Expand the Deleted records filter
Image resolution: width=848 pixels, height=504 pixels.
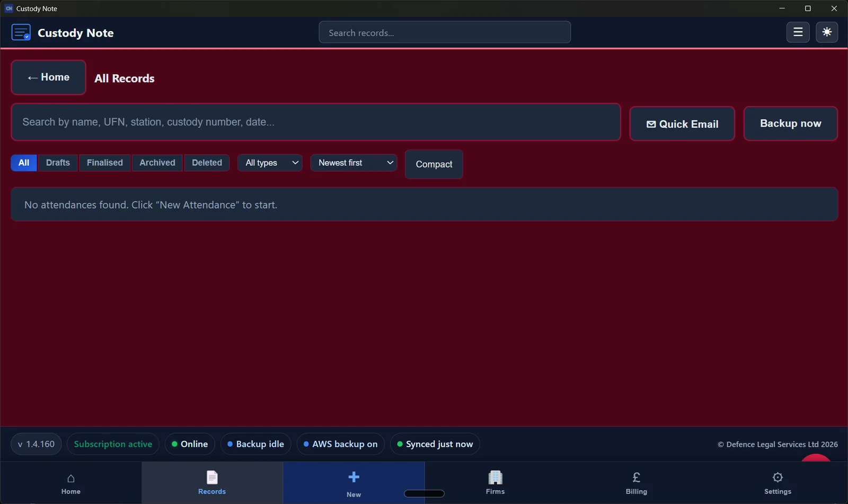click(x=207, y=163)
